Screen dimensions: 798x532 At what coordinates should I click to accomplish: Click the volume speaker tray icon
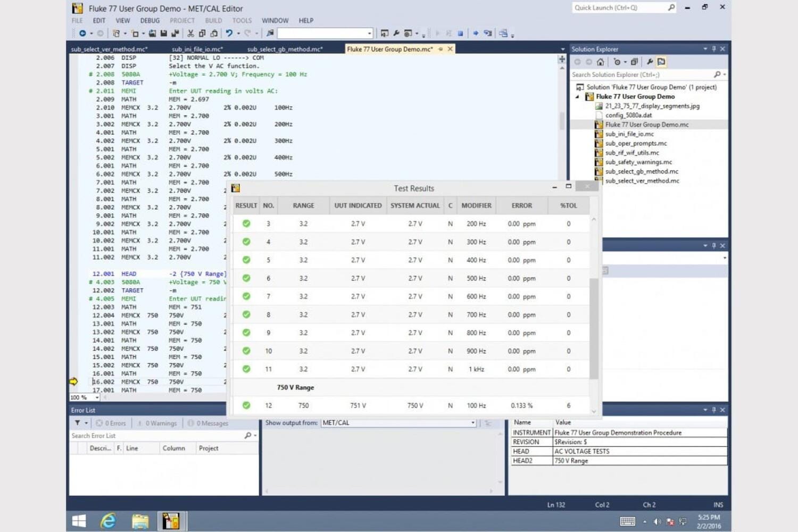point(657,521)
